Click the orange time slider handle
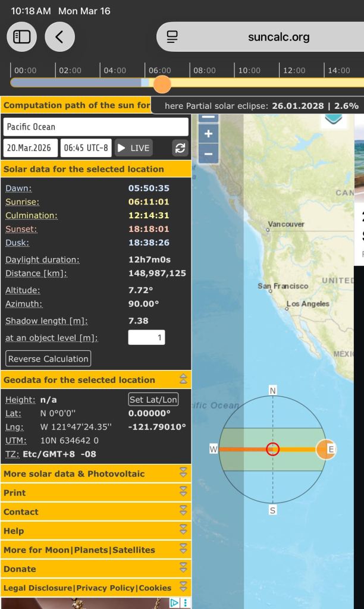The width and height of the screenshot is (364, 609). click(162, 84)
